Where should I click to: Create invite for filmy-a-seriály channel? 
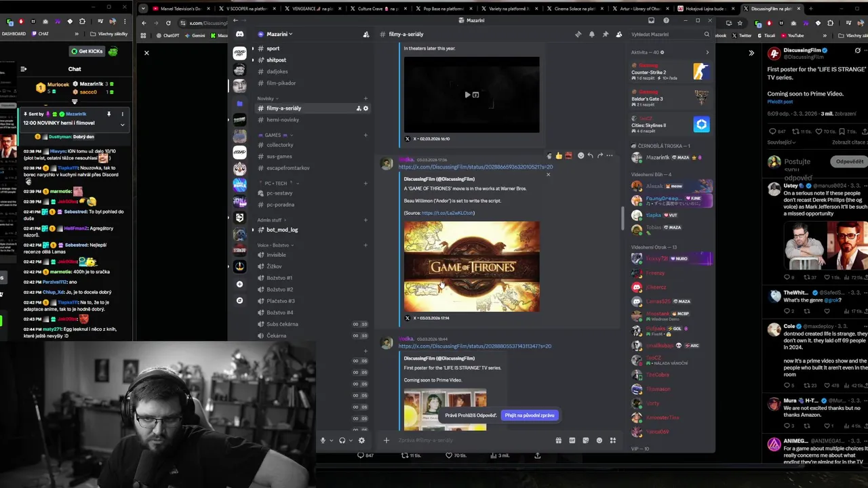pyautogui.click(x=359, y=108)
